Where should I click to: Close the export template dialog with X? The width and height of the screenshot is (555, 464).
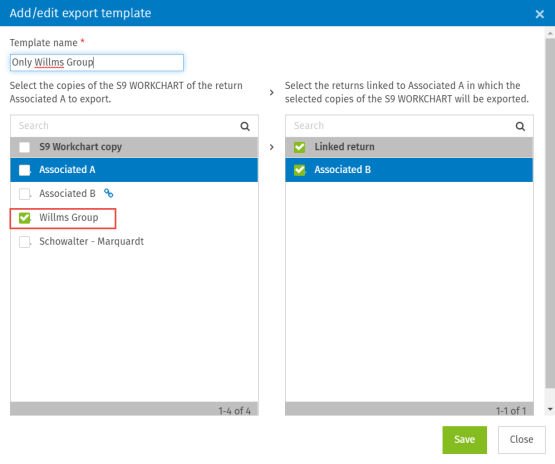(x=539, y=14)
